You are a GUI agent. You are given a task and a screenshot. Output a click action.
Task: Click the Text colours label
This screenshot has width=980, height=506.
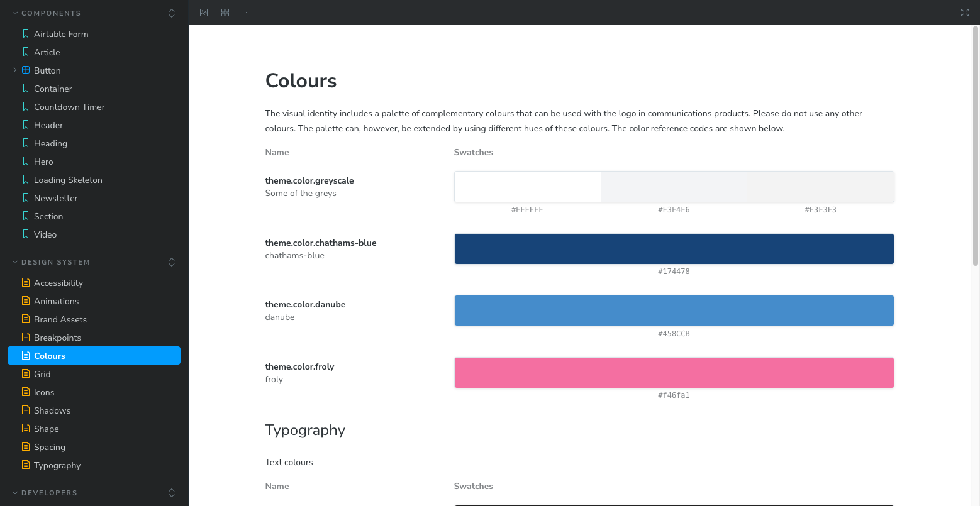(289, 462)
